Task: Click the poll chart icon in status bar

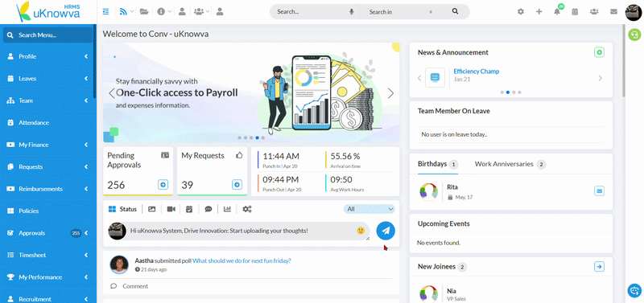Action: pyautogui.click(x=227, y=209)
